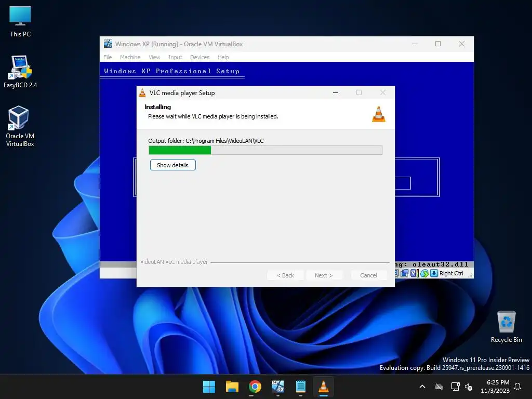Click the green mouse integration icon in VirtualBox status bar
This screenshot has width=532, height=399.
424,273
